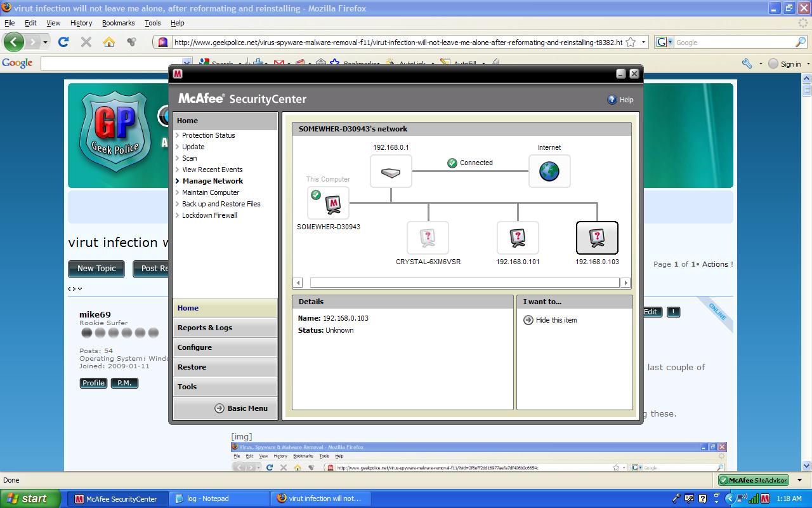Open Lockdown Firewall
Screen dimensions: 812x508
click(x=209, y=215)
